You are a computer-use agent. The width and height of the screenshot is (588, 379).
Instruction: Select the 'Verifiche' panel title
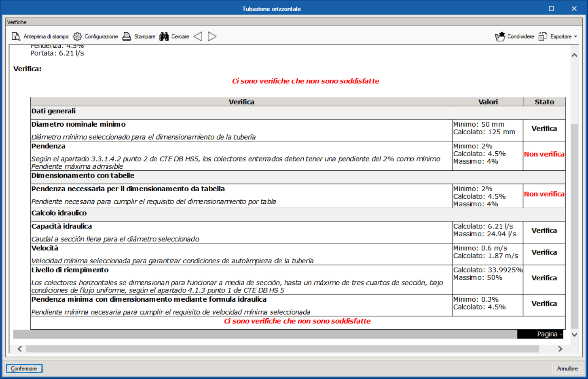coord(17,22)
